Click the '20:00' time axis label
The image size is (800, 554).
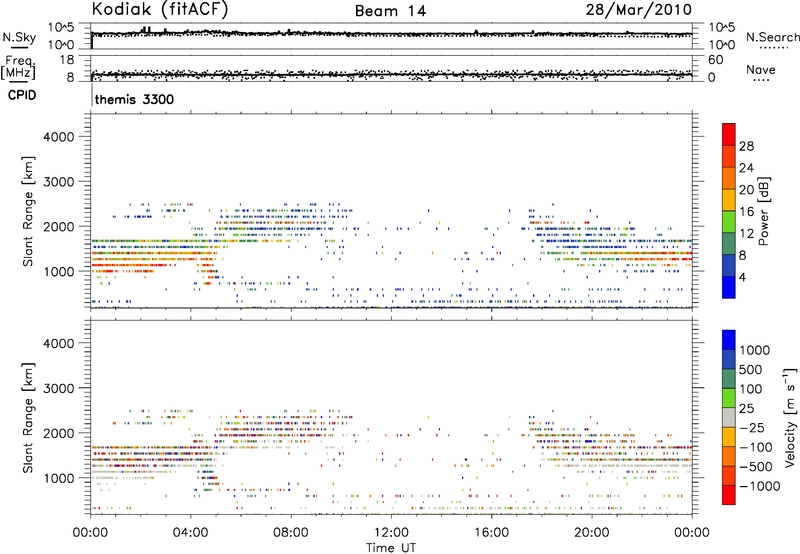[x=591, y=533]
